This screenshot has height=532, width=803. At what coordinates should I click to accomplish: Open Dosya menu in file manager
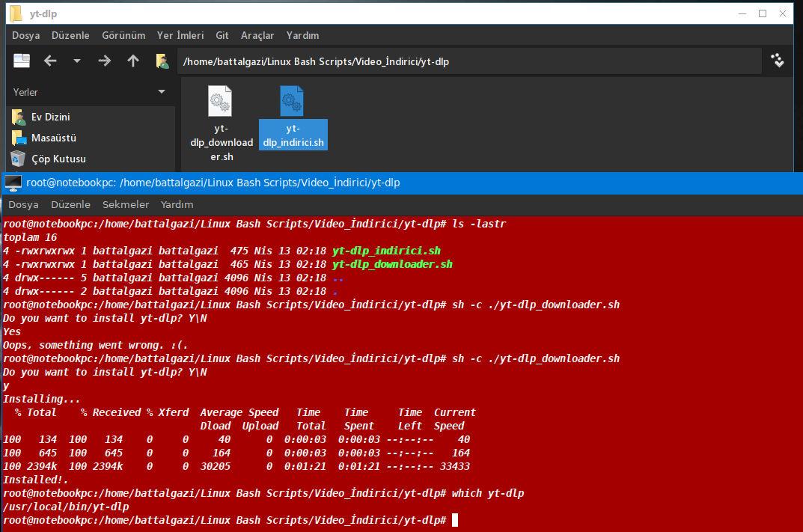pos(25,35)
